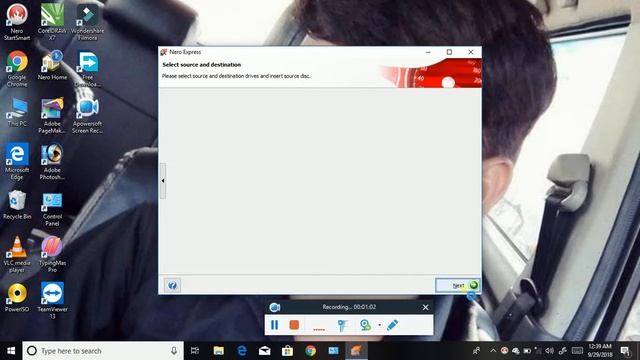Screen dimensions: 640x360
Task: Select Nero Home desktop icon
Action: pos(52,65)
